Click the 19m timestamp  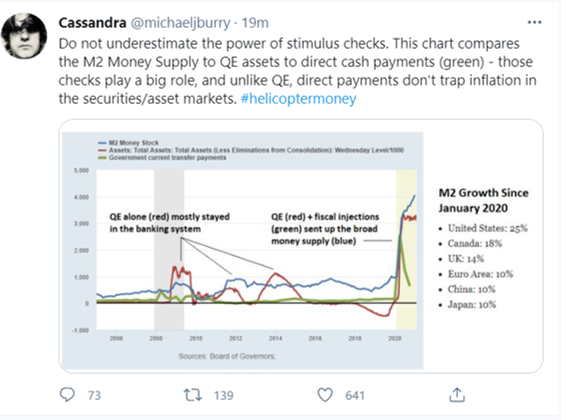click(x=255, y=23)
